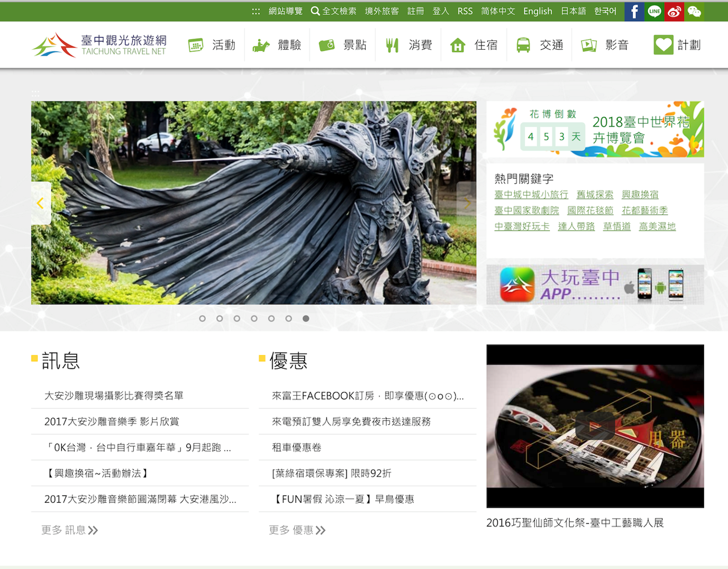The height and width of the screenshot is (569, 728).
Task: Click the 交通 bus icon
Action: pyautogui.click(x=523, y=45)
